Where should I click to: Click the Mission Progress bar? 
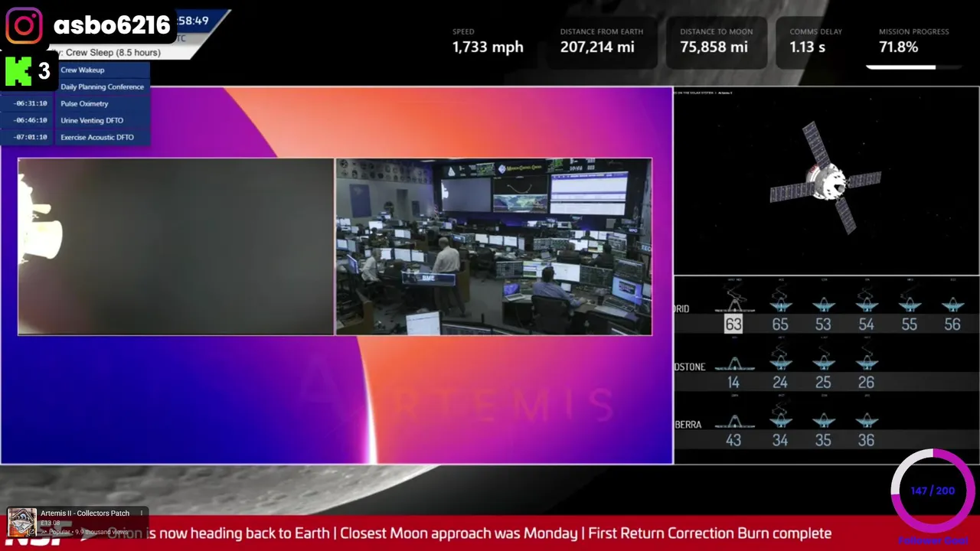coord(913,67)
